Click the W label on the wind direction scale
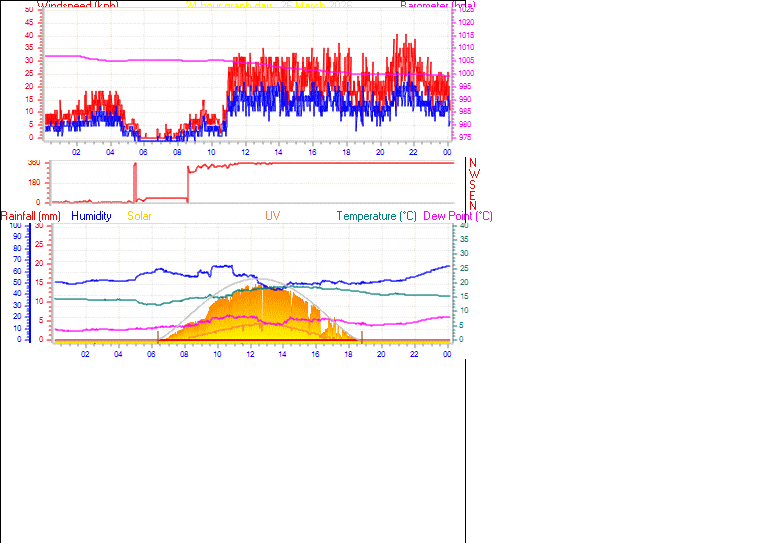Screen dimensions: 761x543 tap(473, 173)
